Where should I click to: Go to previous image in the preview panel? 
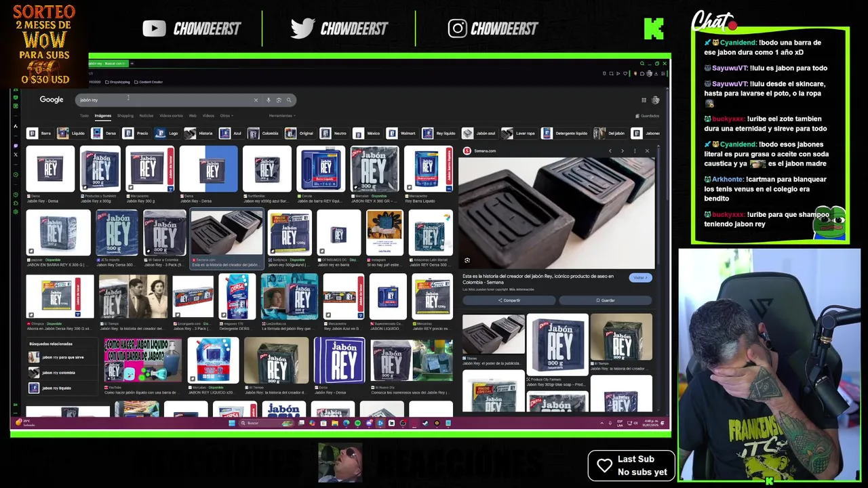tap(610, 151)
